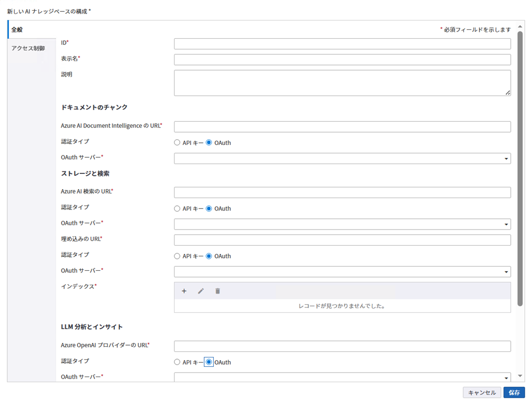532x405 pixels.
Task: Add a new row to the インデックス list
Action: (x=184, y=291)
